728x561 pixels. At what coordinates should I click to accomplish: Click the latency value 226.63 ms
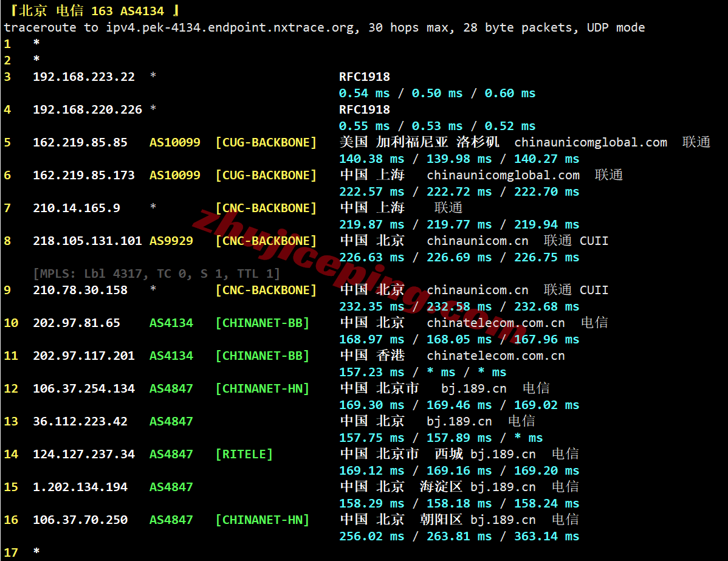click(372, 257)
